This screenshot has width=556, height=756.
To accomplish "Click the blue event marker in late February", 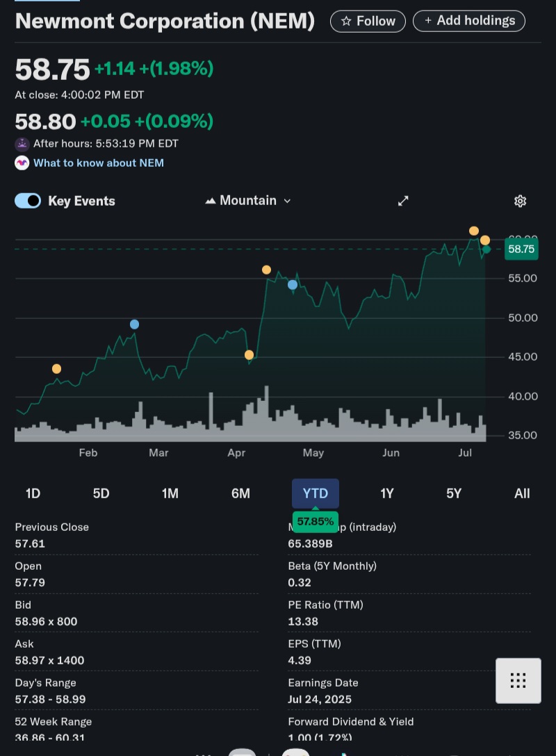I will pyautogui.click(x=135, y=324).
